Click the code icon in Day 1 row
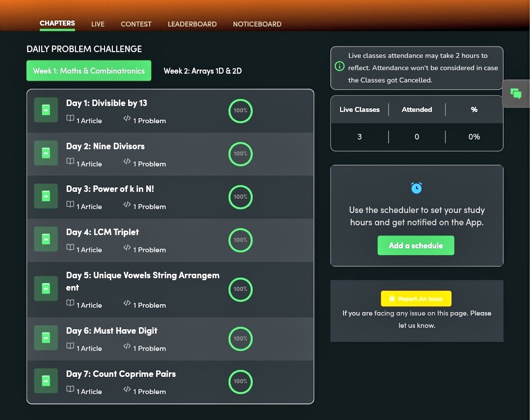The image size is (530, 420). (x=127, y=118)
